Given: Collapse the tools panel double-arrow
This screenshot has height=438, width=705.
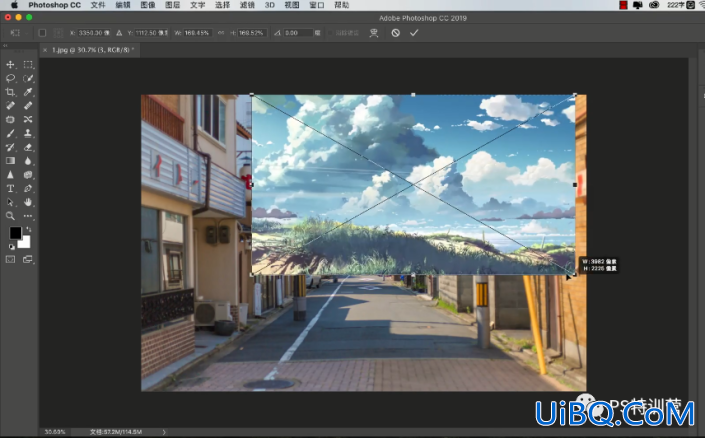Looking at the screenshot, I should pyautogui.click(x=5, y=46).
